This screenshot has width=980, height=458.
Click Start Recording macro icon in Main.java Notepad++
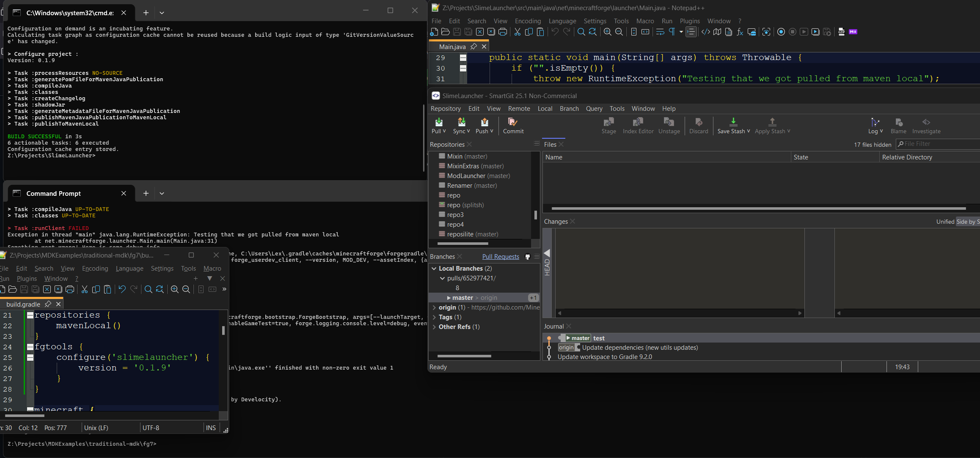(x=781, y=32)
